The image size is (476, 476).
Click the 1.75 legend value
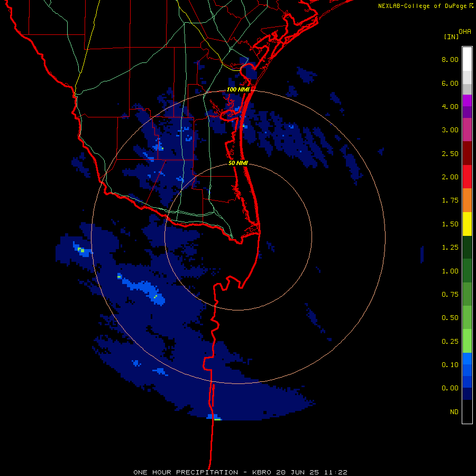[450, 200]
